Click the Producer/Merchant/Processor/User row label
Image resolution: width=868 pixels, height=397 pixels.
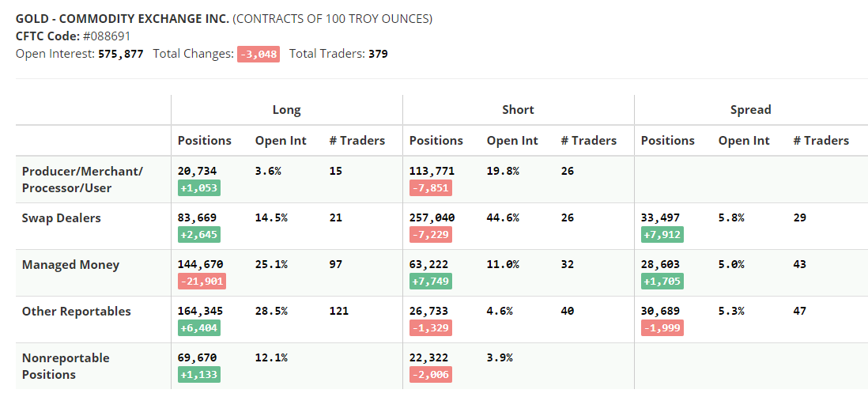click(x=82, y=180)
